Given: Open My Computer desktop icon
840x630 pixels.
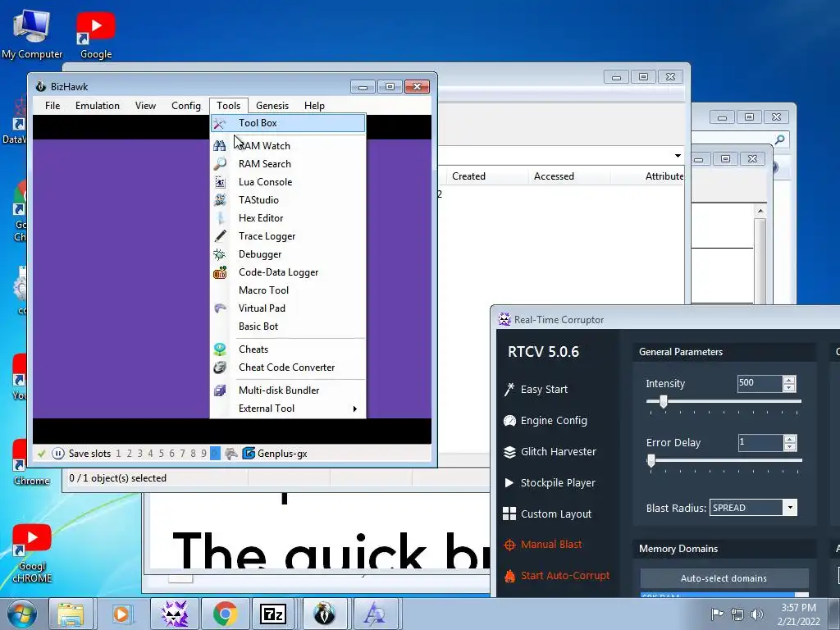Looking at the screenshot, I should pyautogui.click(x=32, y=33).
